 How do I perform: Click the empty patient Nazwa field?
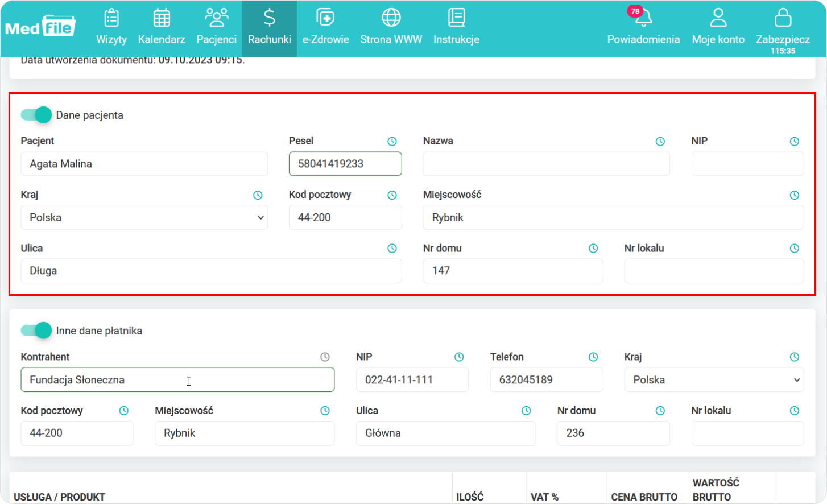pyautogui.click(x=546, y=164)
